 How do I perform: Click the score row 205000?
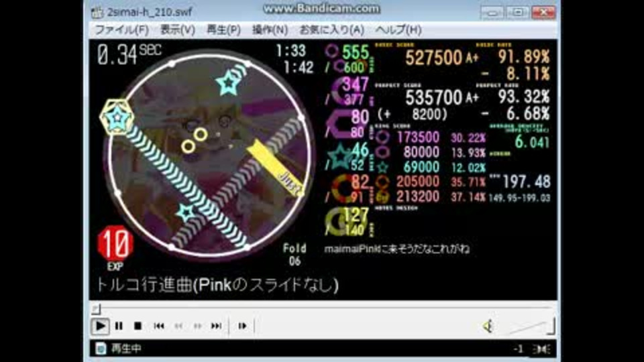pos(418,182)
